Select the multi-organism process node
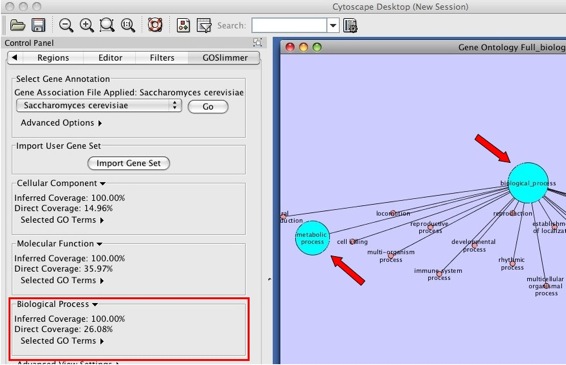 pyautogui.click(x=391, y=256)
